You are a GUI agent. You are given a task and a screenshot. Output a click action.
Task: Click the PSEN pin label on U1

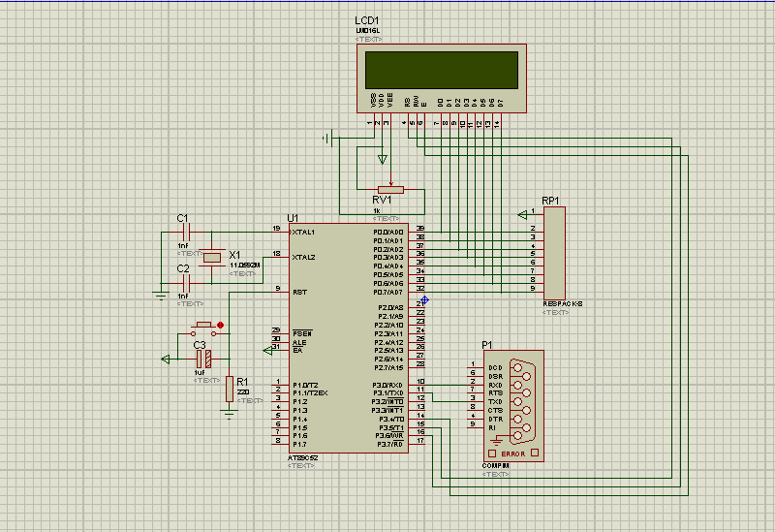click(302, 333)
